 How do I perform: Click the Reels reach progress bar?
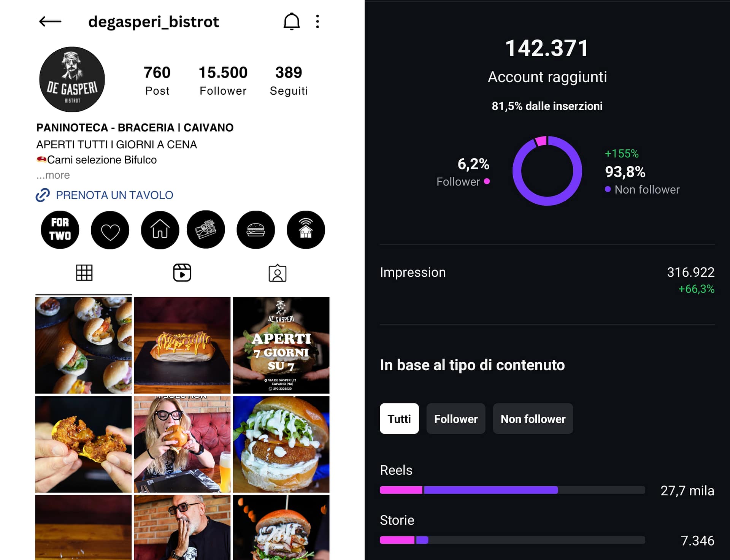tap(512, 490)
